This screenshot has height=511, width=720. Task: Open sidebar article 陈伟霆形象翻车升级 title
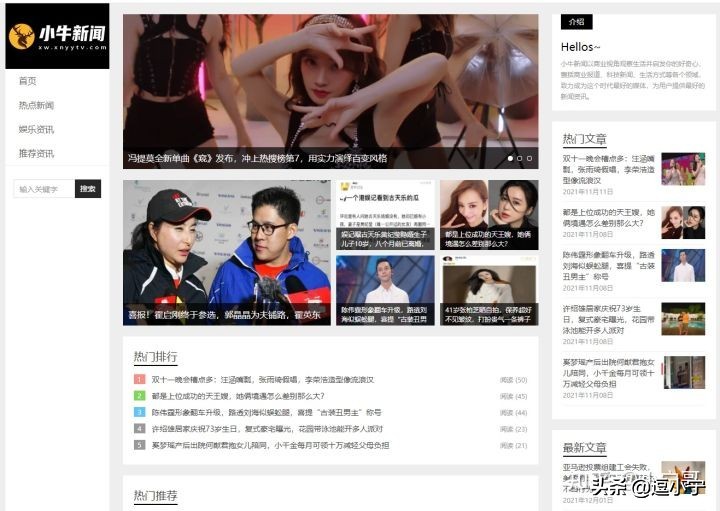(x=609, y=265)
